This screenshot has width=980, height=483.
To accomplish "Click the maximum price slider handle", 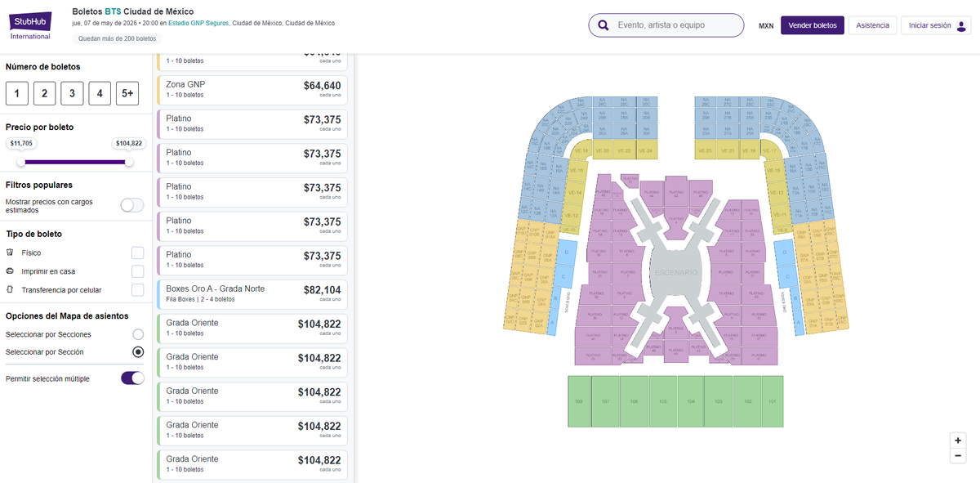I will click(x=128, y=162).
